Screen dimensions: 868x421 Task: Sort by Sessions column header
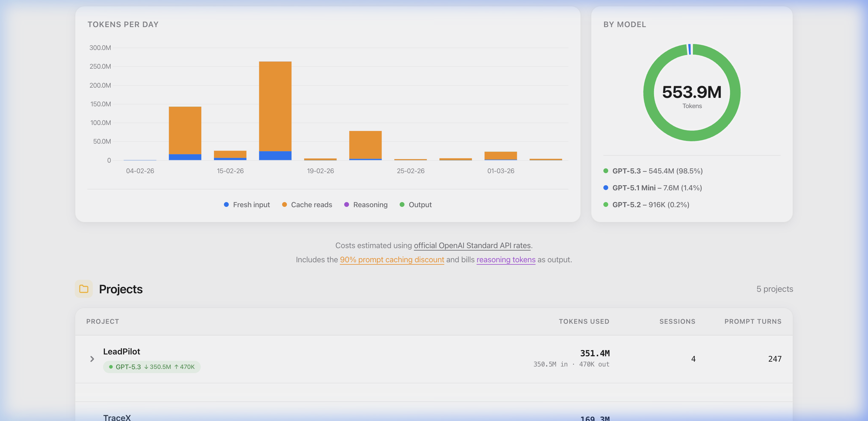[x=677, y=321]
